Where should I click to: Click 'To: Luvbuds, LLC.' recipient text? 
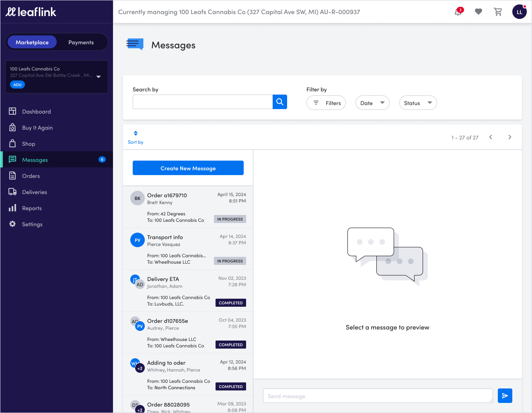coord(166,304)
